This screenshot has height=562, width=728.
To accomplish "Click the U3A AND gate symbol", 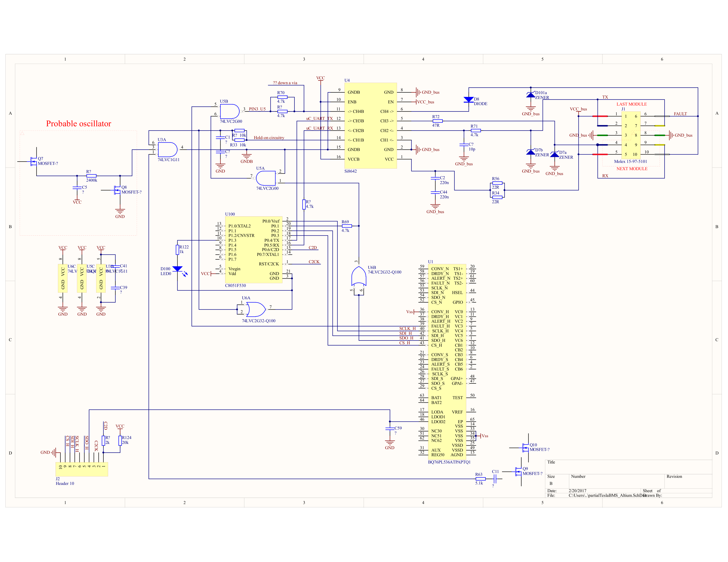I will (x=168, y=150).
